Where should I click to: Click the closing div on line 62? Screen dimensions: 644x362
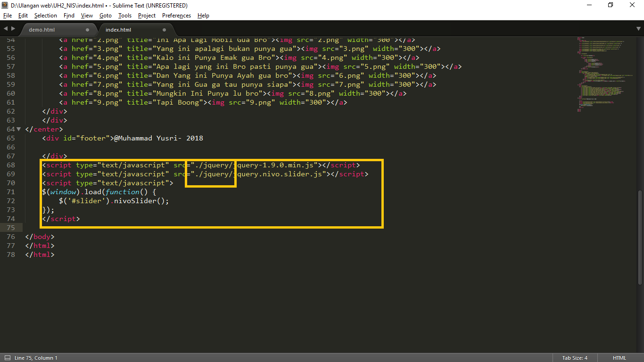pos(55,111)
